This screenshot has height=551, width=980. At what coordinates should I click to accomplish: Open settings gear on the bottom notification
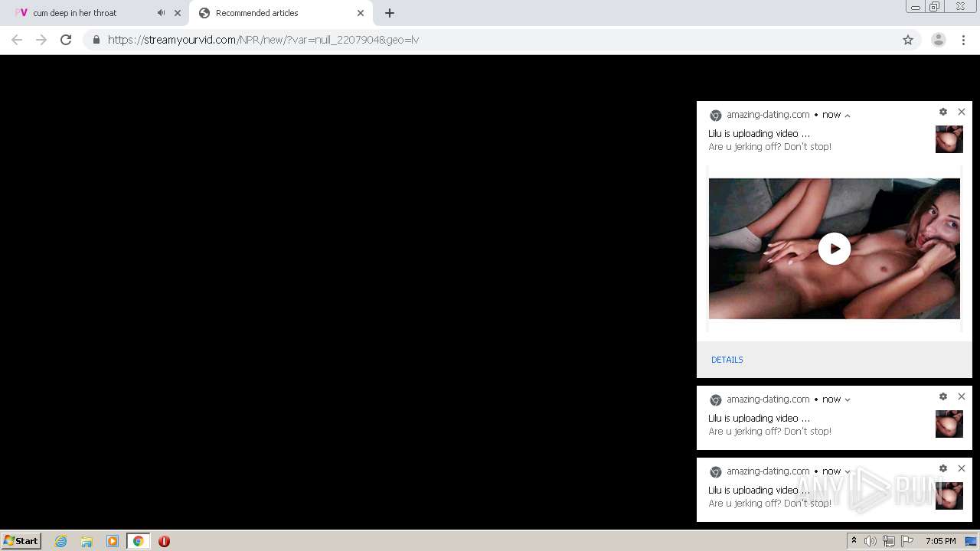(943, 468)
